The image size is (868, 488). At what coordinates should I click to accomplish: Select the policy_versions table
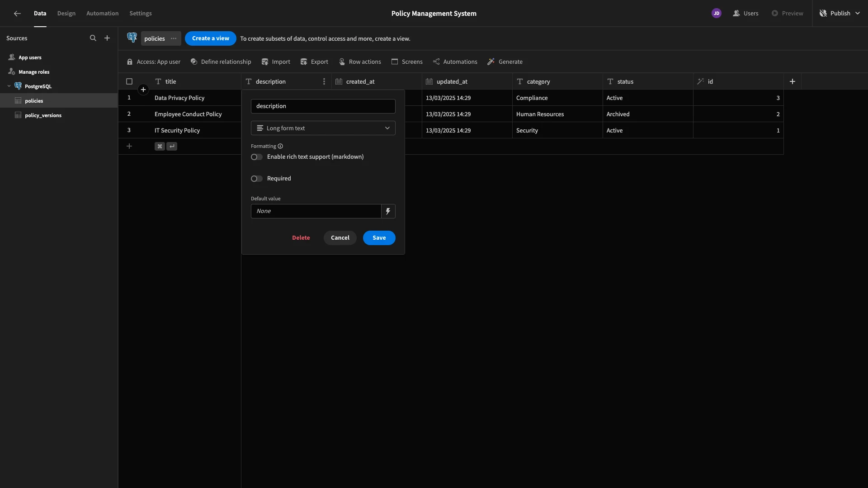(x=59, y=115)
